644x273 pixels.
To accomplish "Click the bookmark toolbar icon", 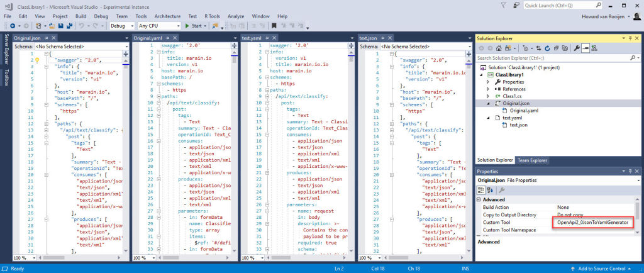I will click(x=274, y=25).
